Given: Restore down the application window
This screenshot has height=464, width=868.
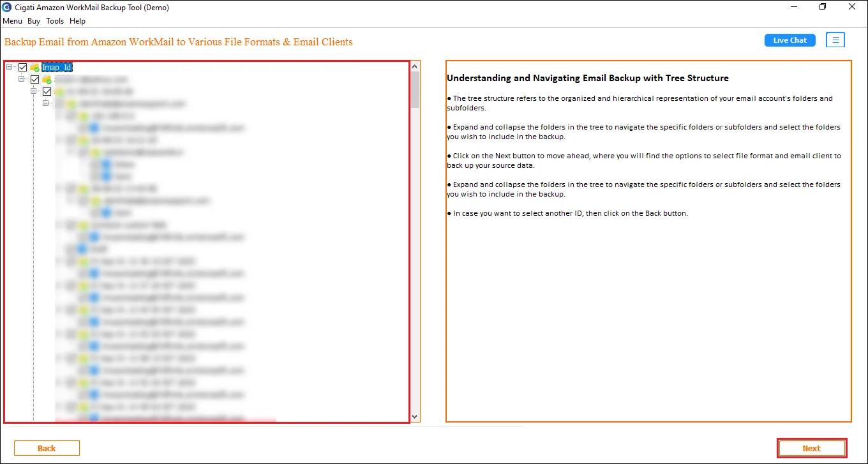Looking at the screenshot, I should click(x=823, y=7).
